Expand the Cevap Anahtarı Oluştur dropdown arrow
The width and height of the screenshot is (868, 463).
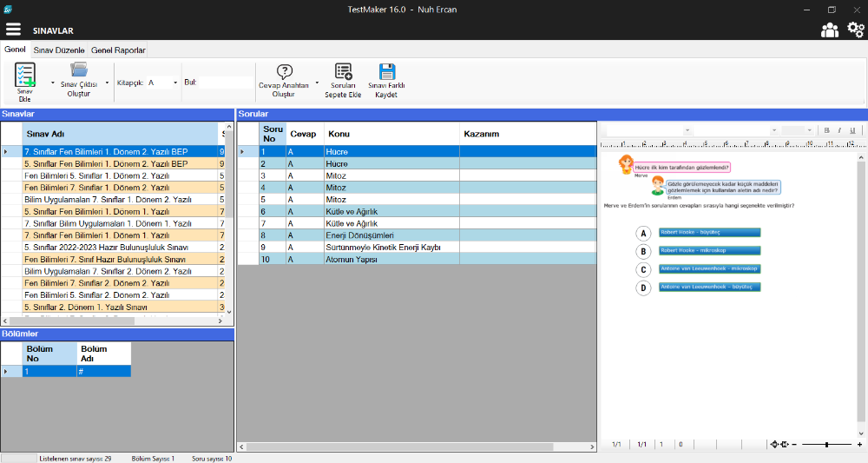[x=317, y=83]
